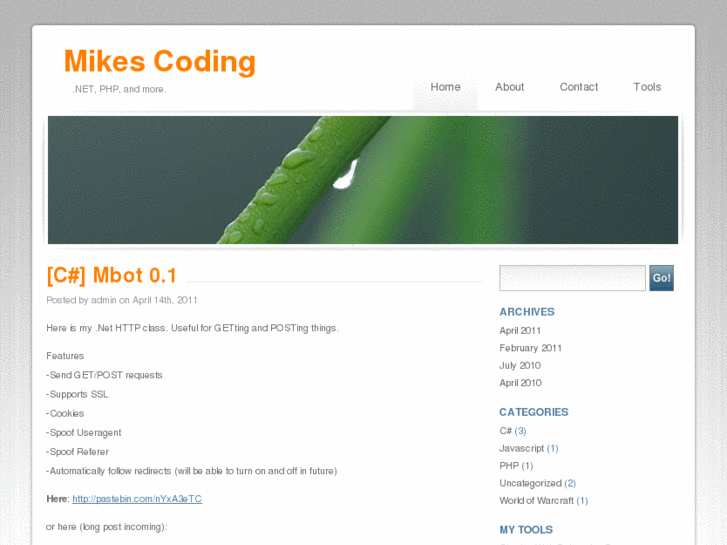Click the 'Here is my .Net HTTP class' sentence

(192, 328)
